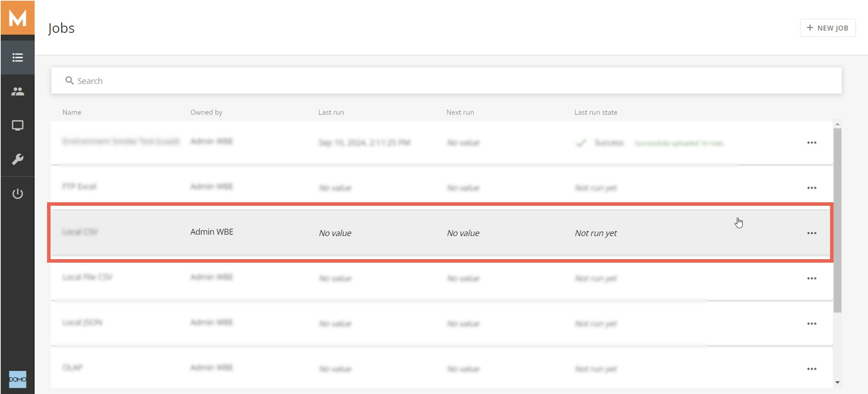Click the DOMO logo at bottom
This screenshot has width=868, height=394.
pos(18,379)
